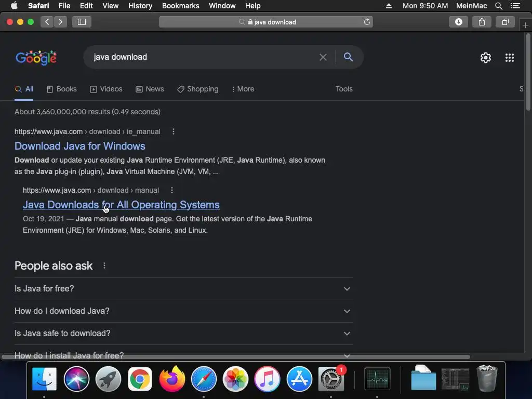Click the vertical page scrollbar
This screenshot has width=532, height=399.
(x=528, y=72)
